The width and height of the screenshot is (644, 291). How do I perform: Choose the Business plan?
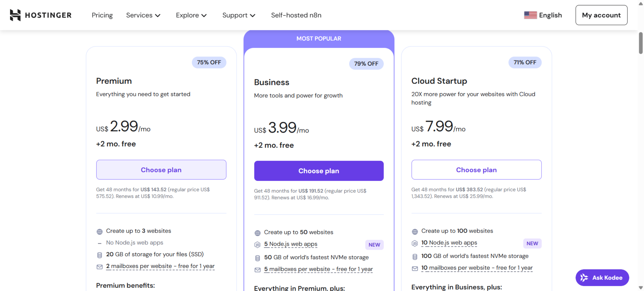319,171
